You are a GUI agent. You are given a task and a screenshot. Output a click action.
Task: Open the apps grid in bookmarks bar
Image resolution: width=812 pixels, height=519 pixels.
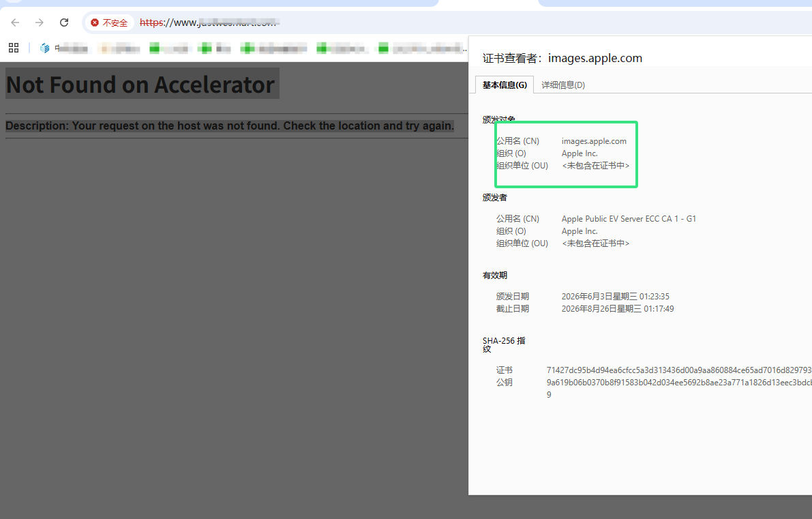tap(14, 48)
